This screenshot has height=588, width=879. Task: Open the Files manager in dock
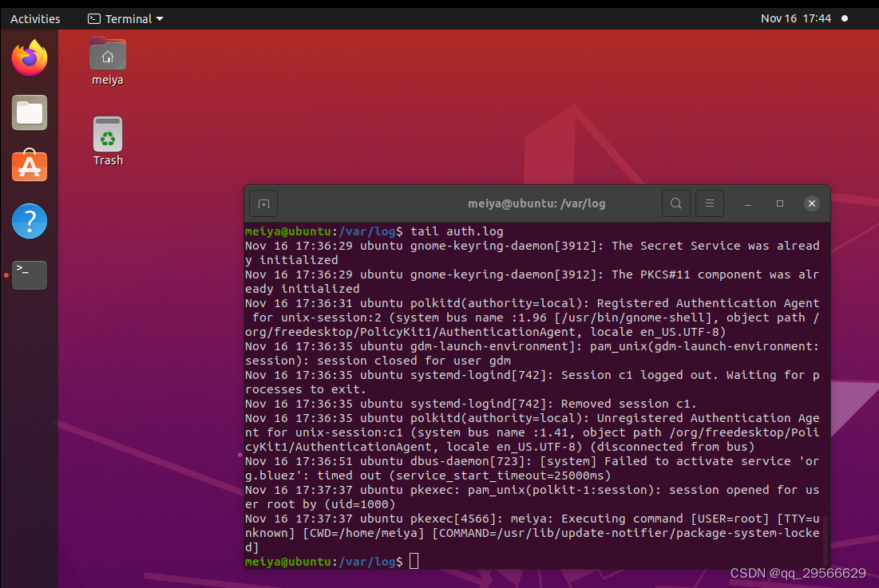[30, 112]
